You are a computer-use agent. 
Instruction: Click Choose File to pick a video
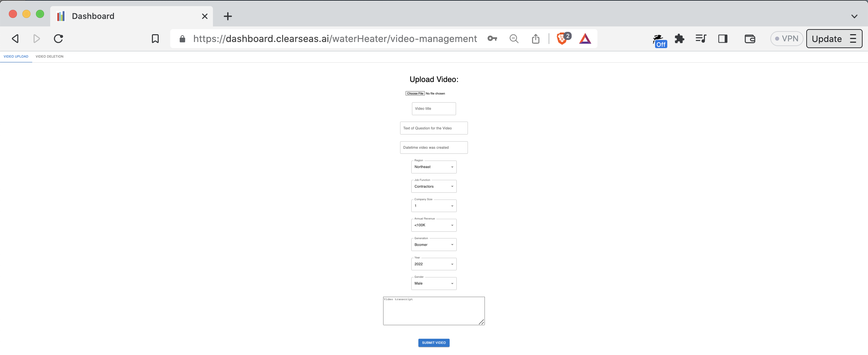414,93
